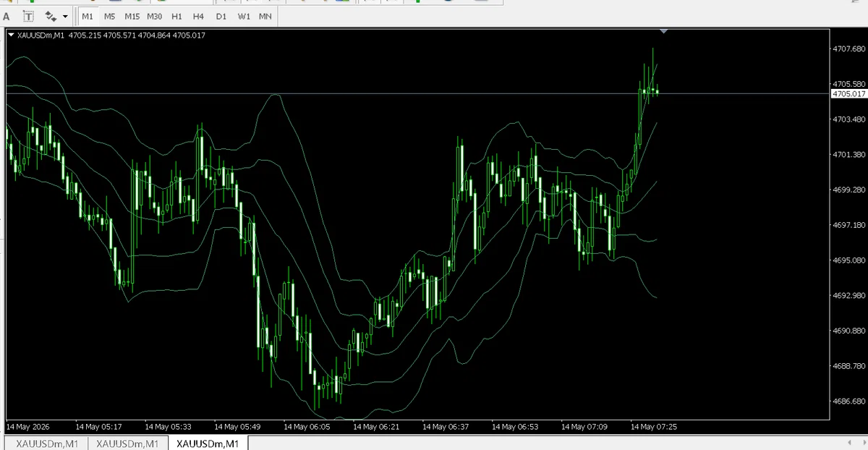Click the 4707.680 price axis label
The width and height of the screenshot is (868, 450).
tap(849, 48)
